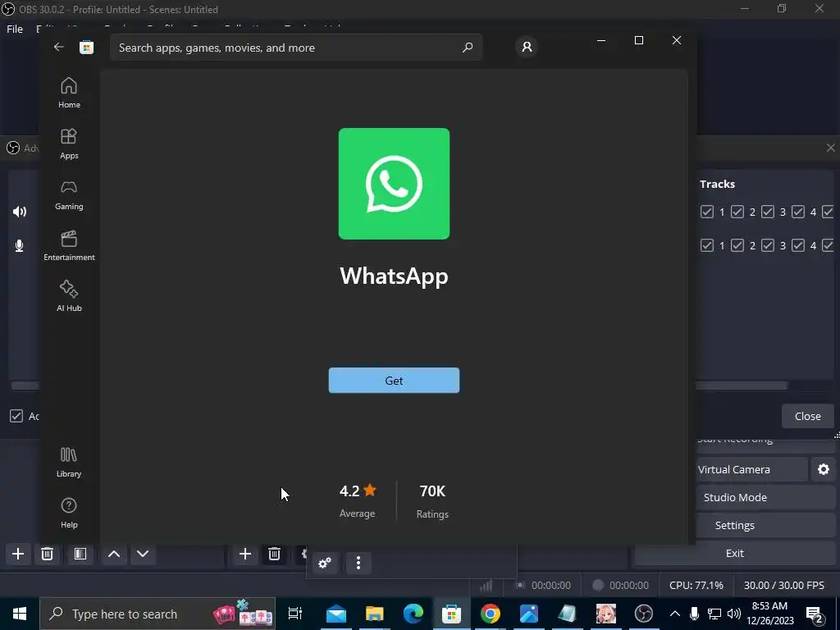Remove selected source with trash icon
This screenshot has width=840, height=630.
pyautogui.click(x=274, y=554)
